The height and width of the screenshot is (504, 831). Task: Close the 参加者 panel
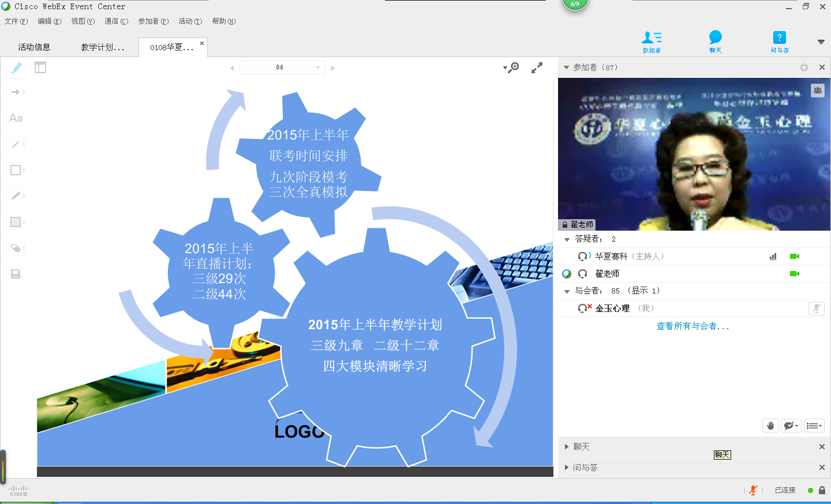tap(822, 67)
